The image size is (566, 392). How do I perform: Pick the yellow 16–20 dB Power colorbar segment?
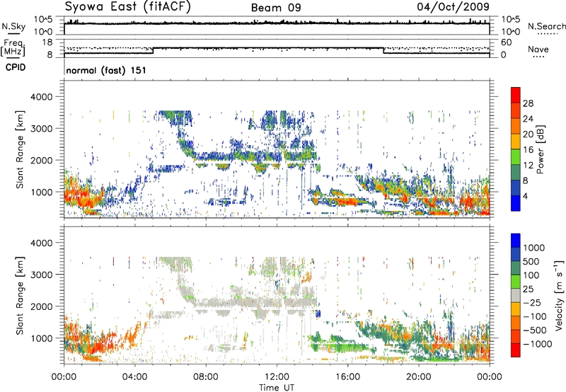click(x=516, y=141)
